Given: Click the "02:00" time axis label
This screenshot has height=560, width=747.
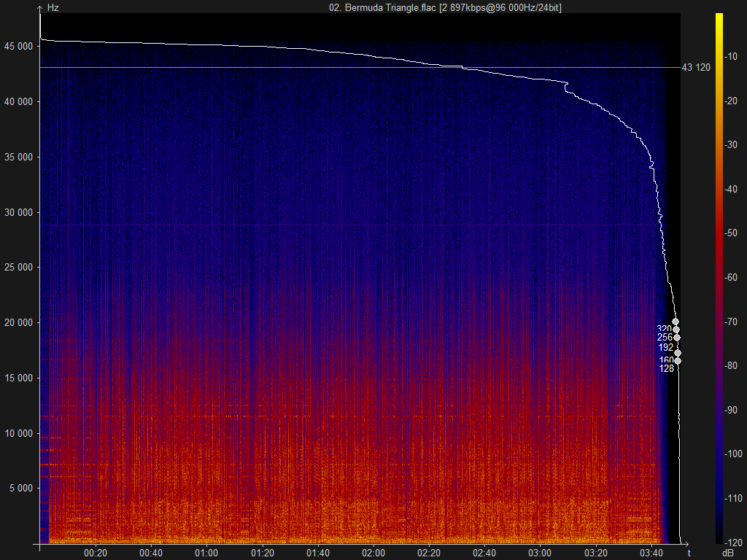Looking at the screenshot, I should tap(373, 553).
